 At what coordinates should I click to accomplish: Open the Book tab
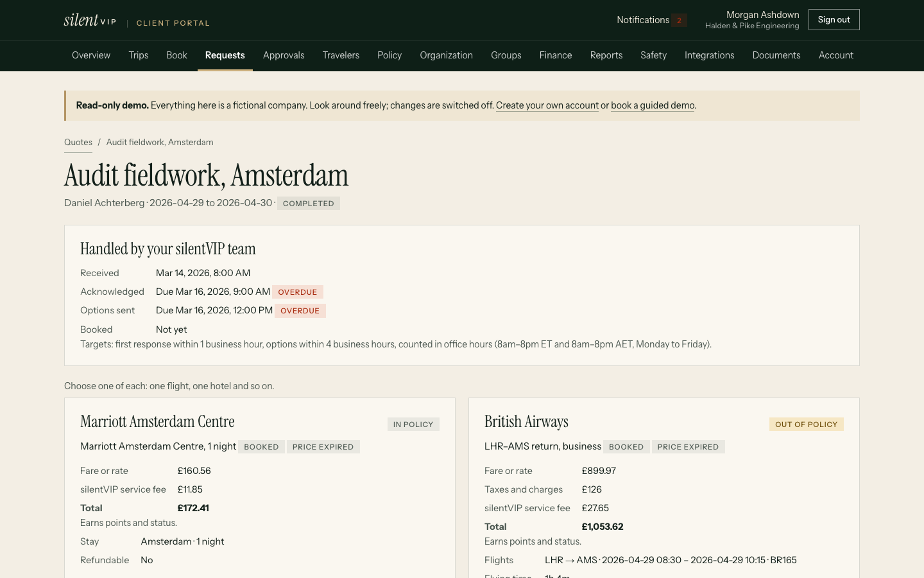click(176, 55)
